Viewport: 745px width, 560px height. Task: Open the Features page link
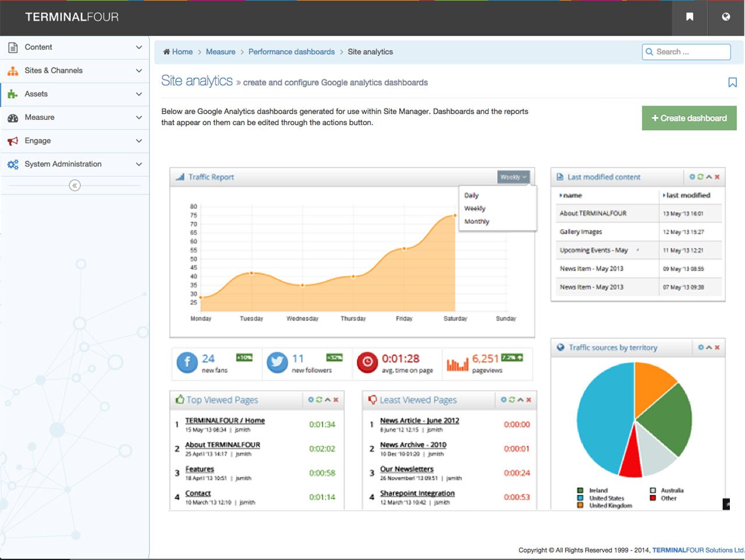click(x=200, y=469)
